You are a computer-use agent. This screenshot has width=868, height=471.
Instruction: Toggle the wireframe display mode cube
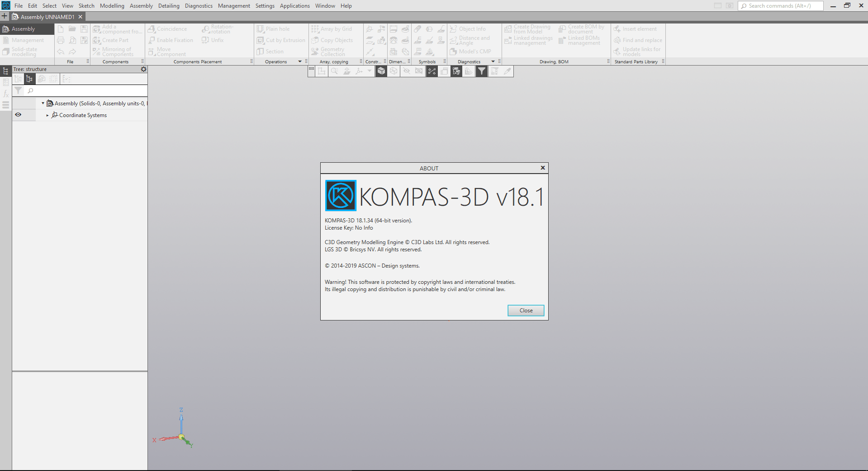click(394, 71)
